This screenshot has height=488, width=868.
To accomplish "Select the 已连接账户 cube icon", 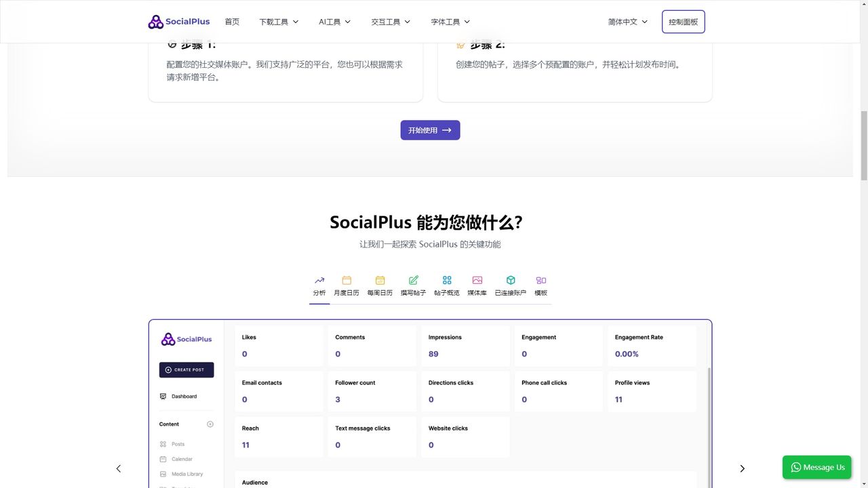I will pyautogui.click(x=511, y=280).
